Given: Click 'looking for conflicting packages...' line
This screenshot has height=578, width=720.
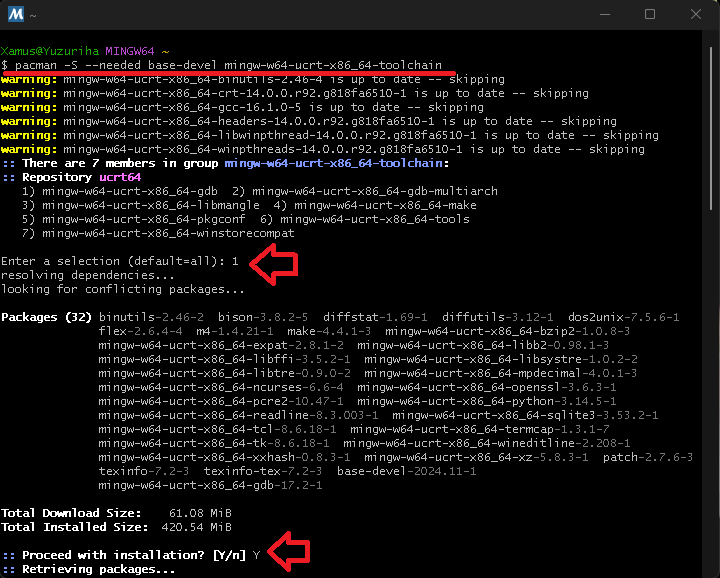Looking at the screenshot, I should coord(123,289).
